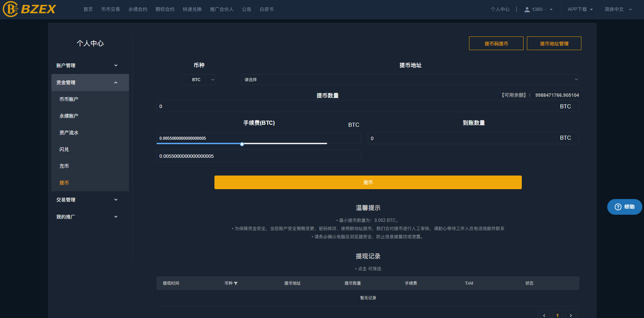The image size is (644, 318).
Task: Open the 帮助 help chat bubble
Action: pos(624,207)
